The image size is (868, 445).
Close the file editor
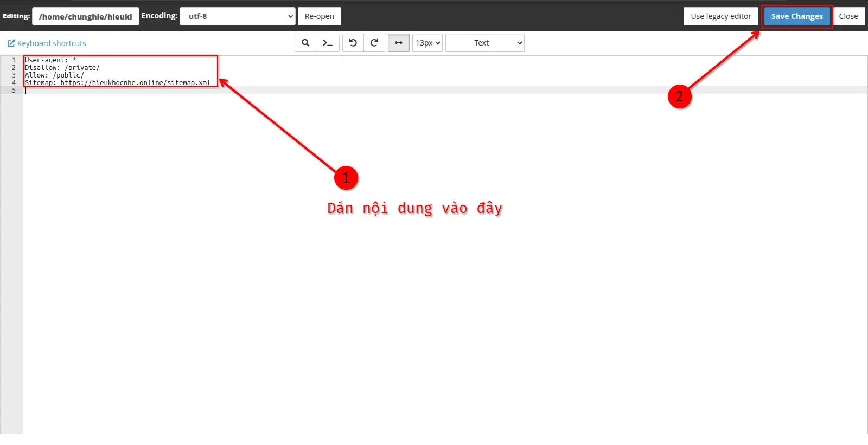(x=848, y=16)
